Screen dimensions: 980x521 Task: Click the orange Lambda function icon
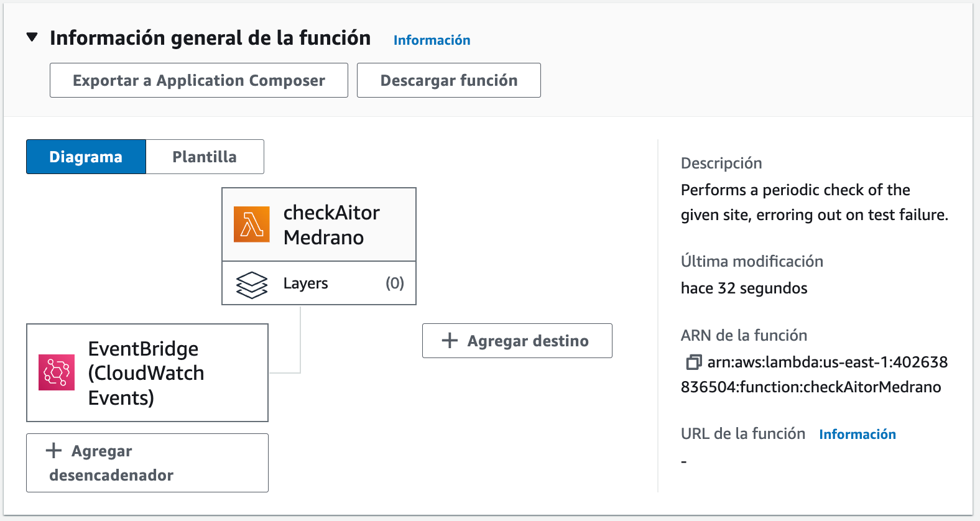pos(252,224)
